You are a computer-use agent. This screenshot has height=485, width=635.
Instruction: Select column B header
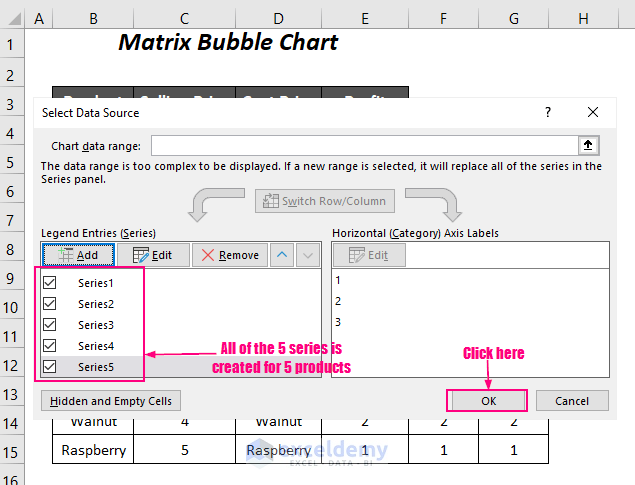[93, 19]
